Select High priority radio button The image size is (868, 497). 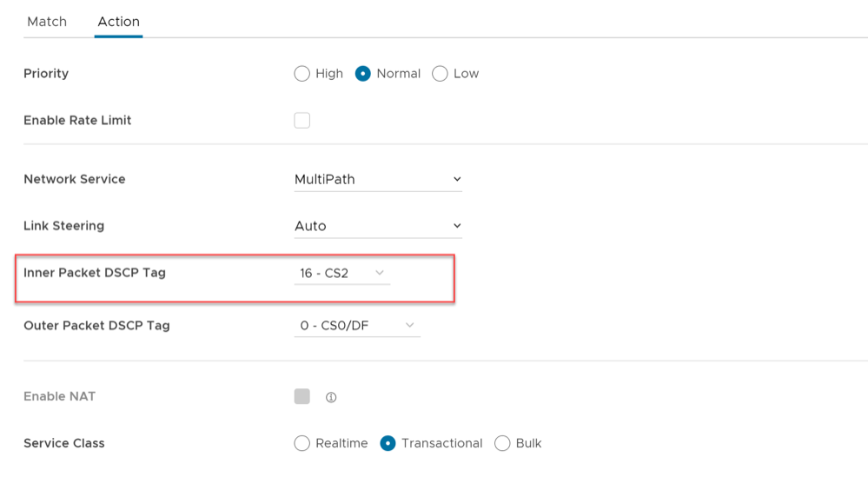tap(302, 74)
